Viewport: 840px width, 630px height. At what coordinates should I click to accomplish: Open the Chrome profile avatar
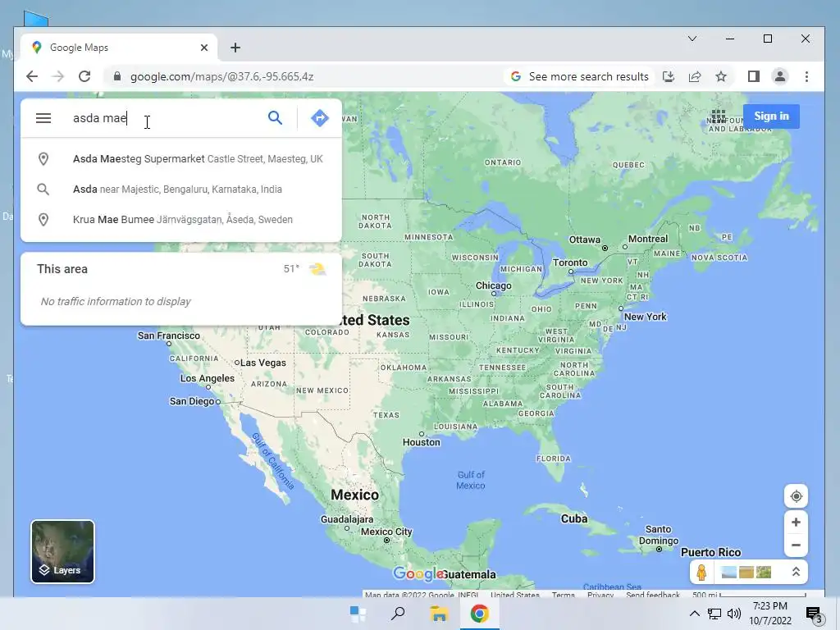pyautogui.click(x=780, y=76)
